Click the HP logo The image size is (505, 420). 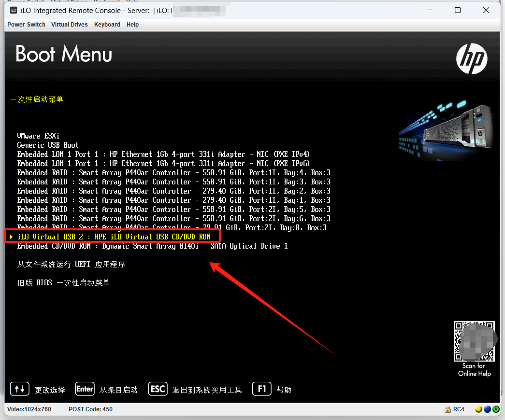click(472, 59)
